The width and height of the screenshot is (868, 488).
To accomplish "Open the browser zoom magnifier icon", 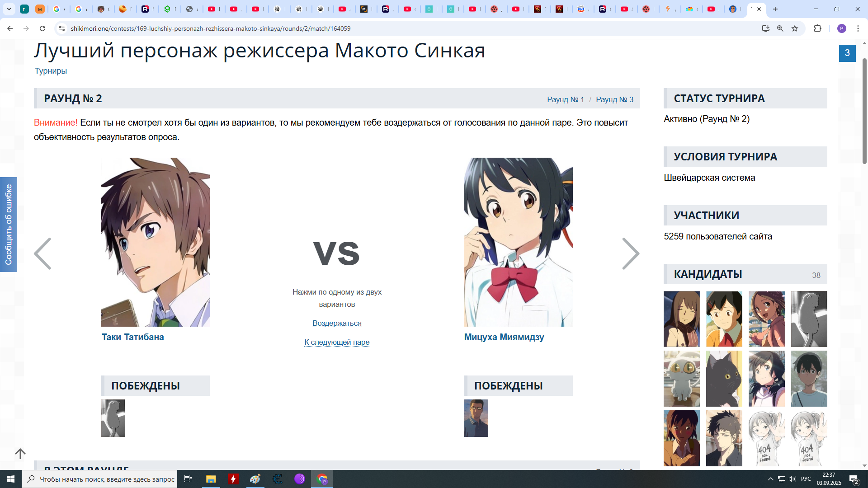I will click(780, 28).
